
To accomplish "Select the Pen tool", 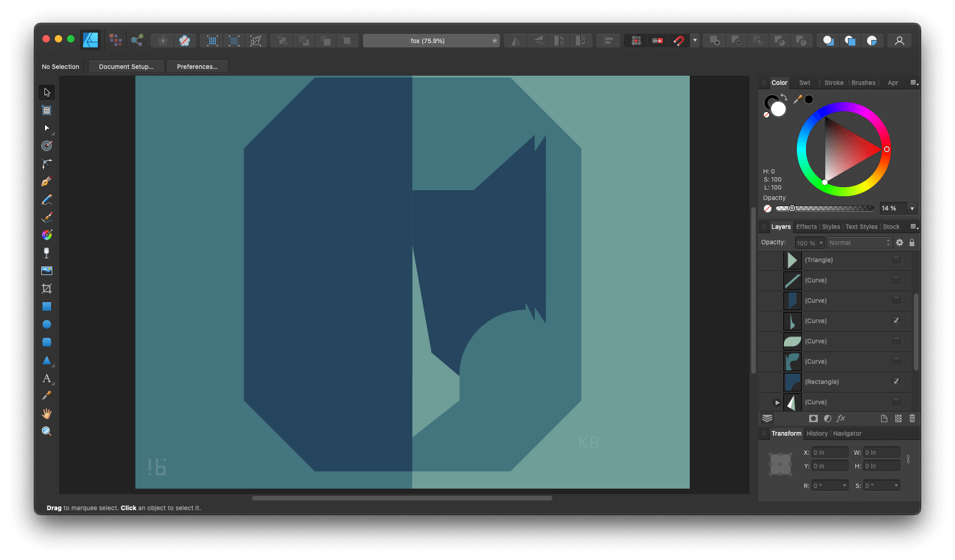I will pos(46,181).
